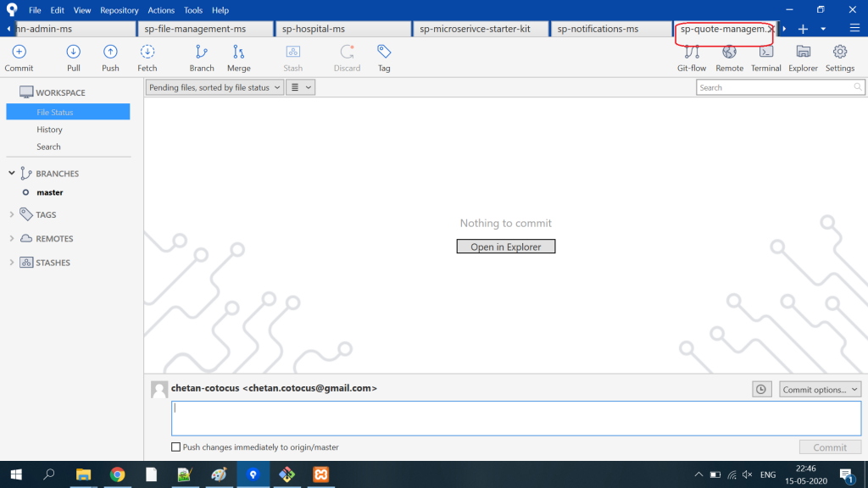868x488 pixels.
Task: Click the Search input field
Action: [780, 87]
